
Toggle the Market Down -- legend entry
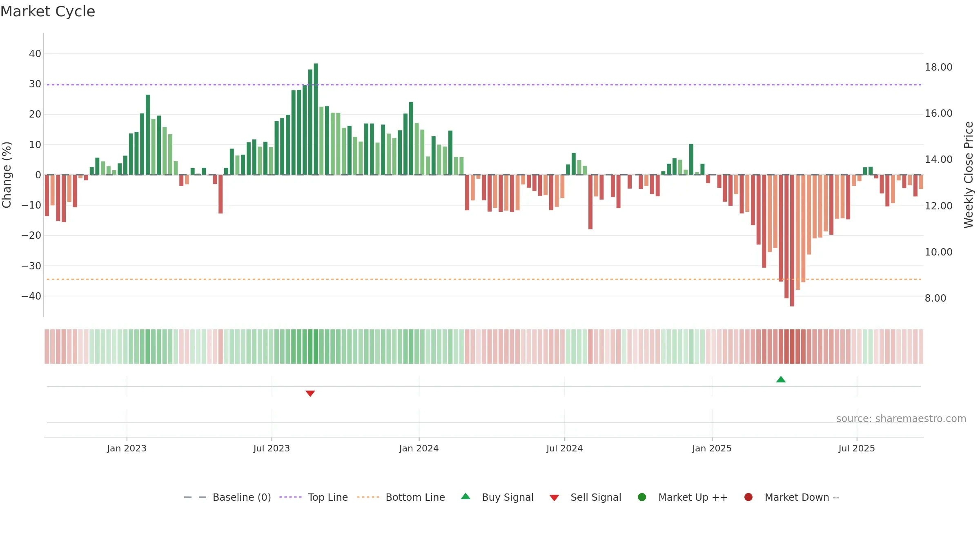(792, 497)
